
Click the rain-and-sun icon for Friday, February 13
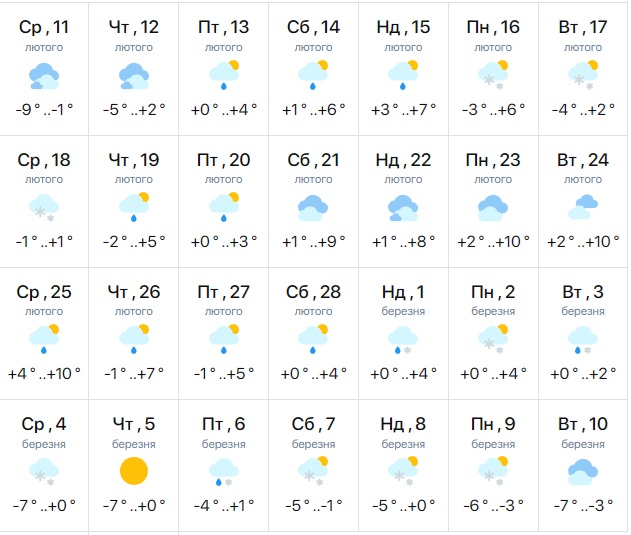[x=224, y=75]
